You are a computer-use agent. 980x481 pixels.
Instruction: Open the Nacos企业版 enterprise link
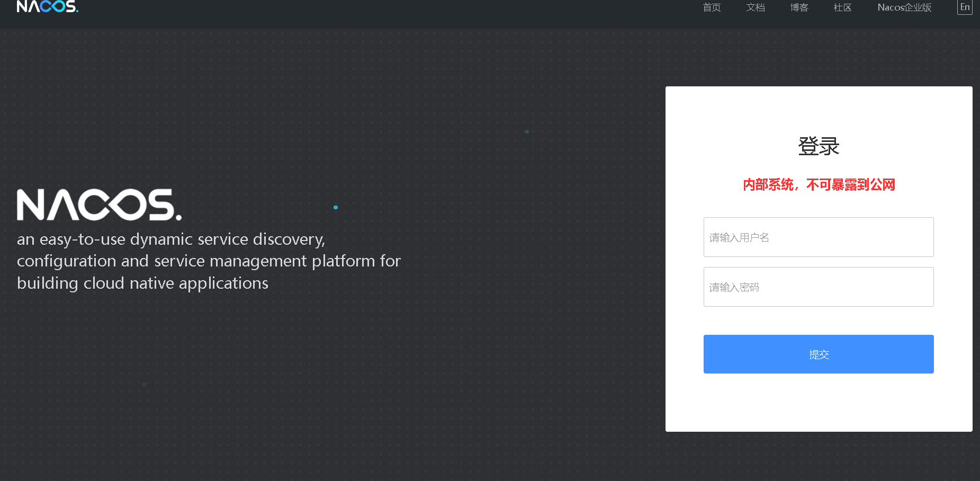904,7
